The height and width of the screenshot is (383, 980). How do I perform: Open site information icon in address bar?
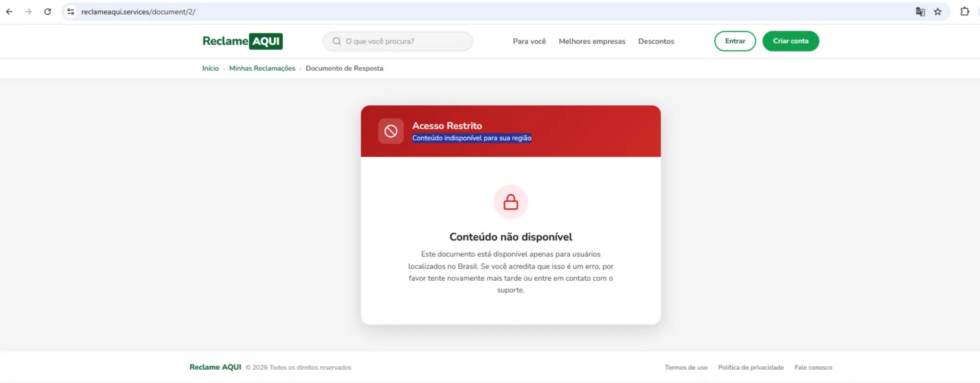(71, 12)
